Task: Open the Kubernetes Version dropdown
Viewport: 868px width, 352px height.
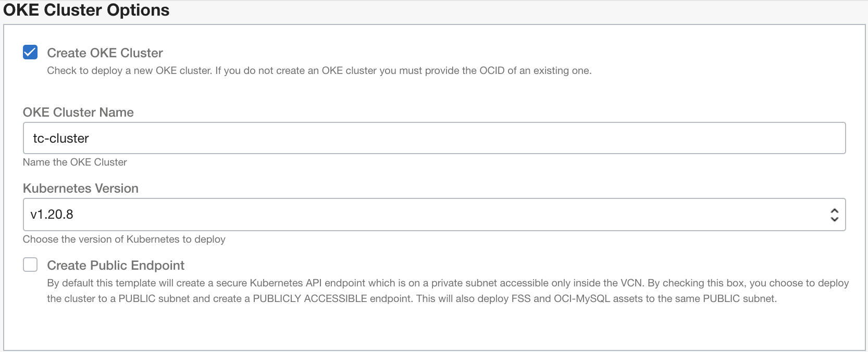Action: tap(434, 215)
